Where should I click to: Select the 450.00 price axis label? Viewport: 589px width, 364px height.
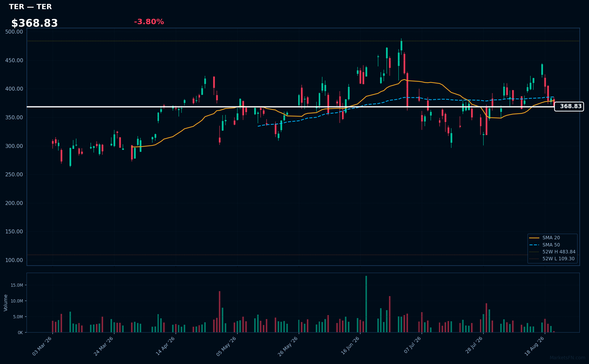pos(14,61)
